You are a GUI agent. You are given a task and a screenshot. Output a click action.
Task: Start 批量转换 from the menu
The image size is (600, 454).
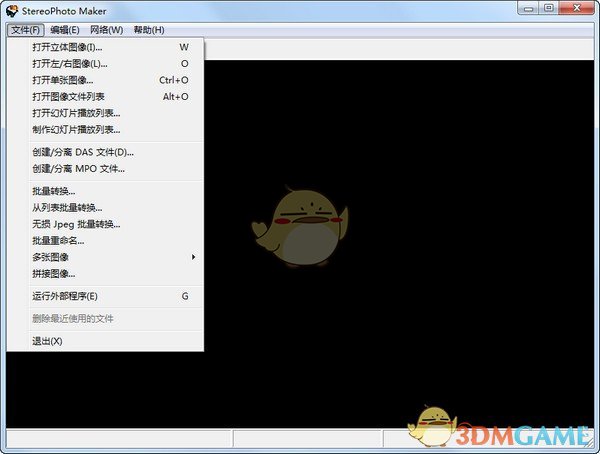(x=54, y=191)
